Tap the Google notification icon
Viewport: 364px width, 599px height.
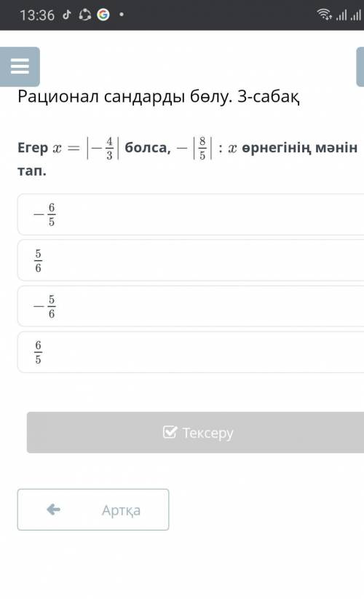coord(103,15)
